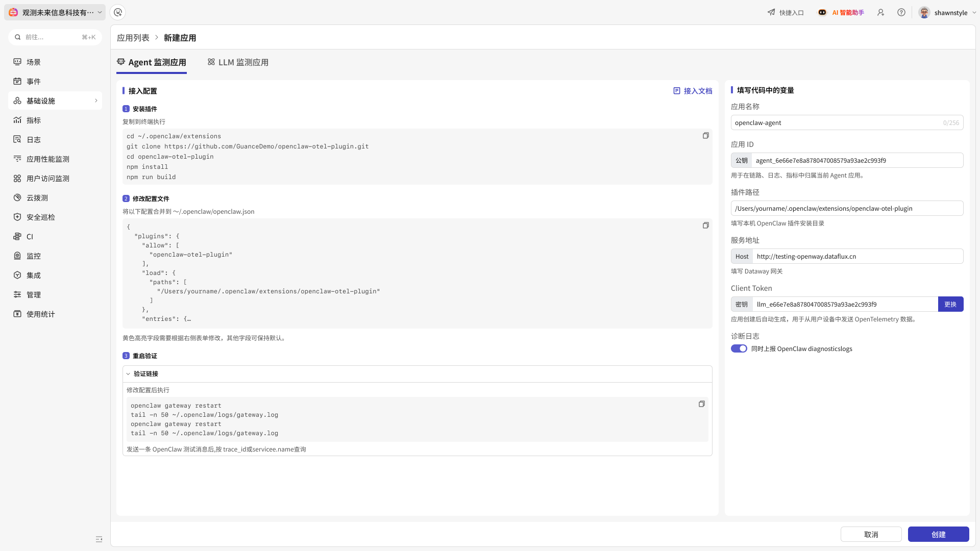Switch to Agent 监测应用 tab
This screenshot has height=551, width=980.
152,62
